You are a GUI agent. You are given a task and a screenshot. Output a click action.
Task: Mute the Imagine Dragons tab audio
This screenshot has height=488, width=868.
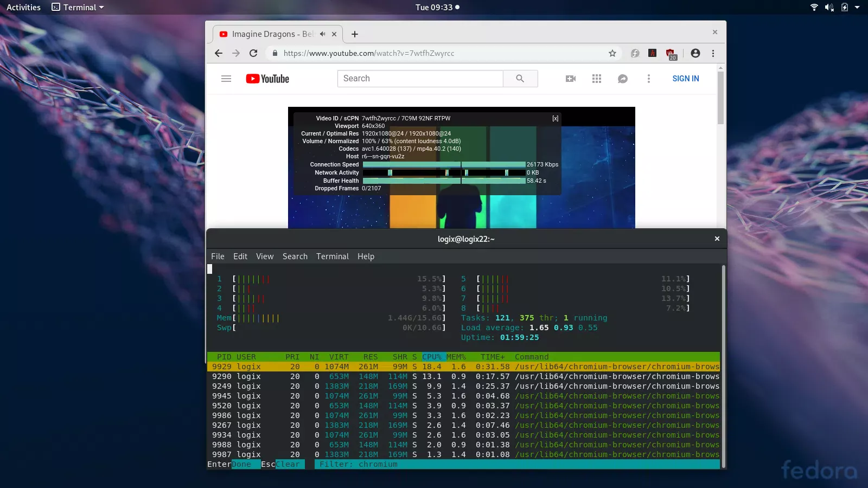click(322, 34)
